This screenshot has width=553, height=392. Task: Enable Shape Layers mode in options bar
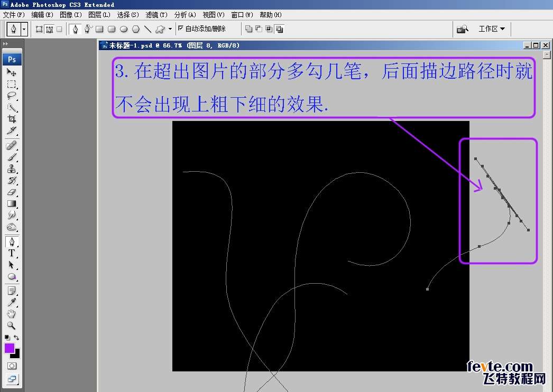click(39, 29)
